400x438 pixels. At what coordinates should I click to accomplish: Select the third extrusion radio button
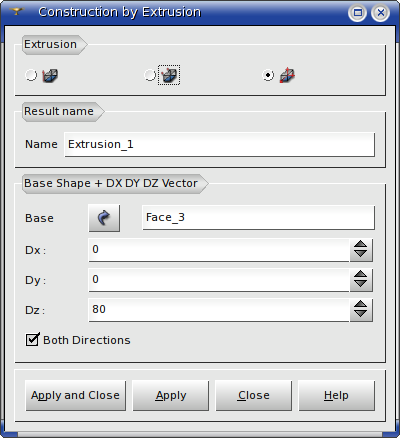pyautogui.click(x=268, y=75)
